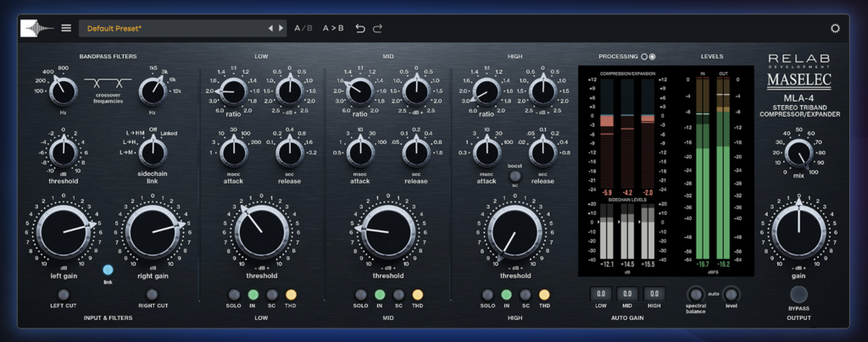This screenshot has height=342, width=868.
Task: Click the LOW band attack knob
Action: click(233, 152)
